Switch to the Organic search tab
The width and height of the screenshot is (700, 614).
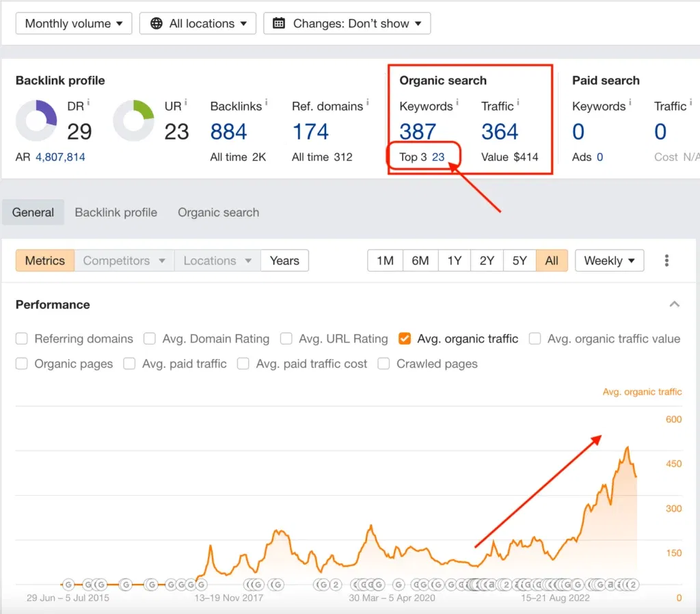tap(218, 212)
